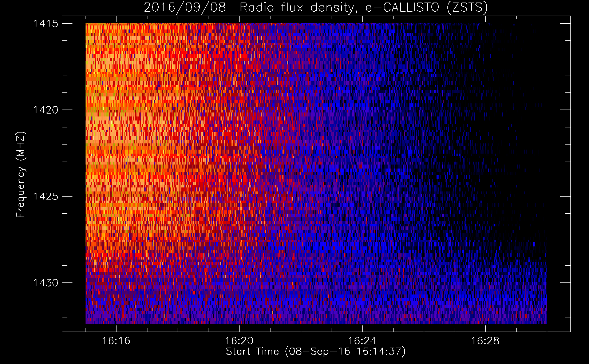Click the 'Start Time (08-Sep-16 16:14:37)' label
This screenshot has height=364, width=589.
tap(316, 352)
